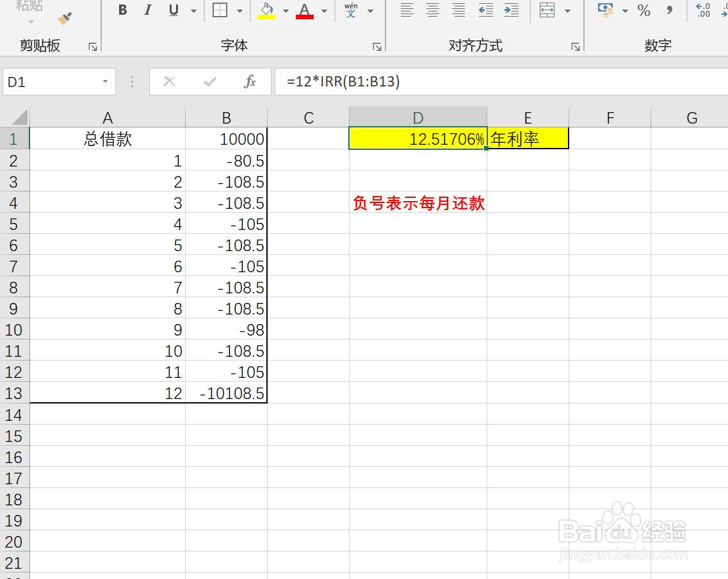This screenshot has height=579, width=728.
Task: Click the Merge and Center icon
Action: tap(548, 11)
